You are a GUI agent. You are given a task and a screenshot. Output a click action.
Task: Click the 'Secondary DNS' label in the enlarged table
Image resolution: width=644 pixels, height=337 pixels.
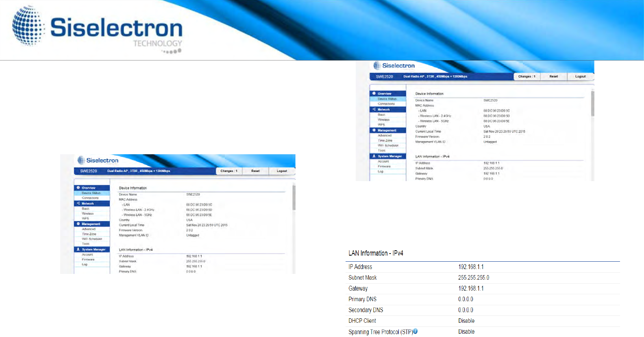coord(366,310)
